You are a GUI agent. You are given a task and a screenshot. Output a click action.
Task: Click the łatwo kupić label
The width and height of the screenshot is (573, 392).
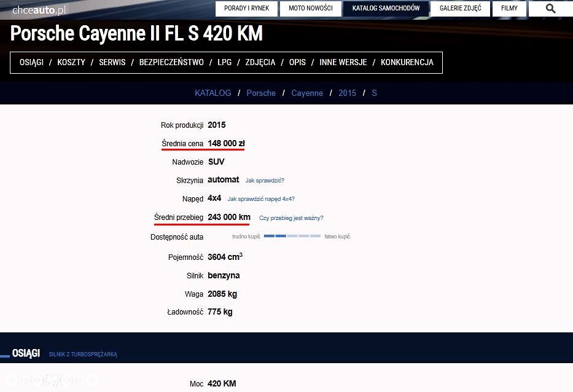(337, 237)
